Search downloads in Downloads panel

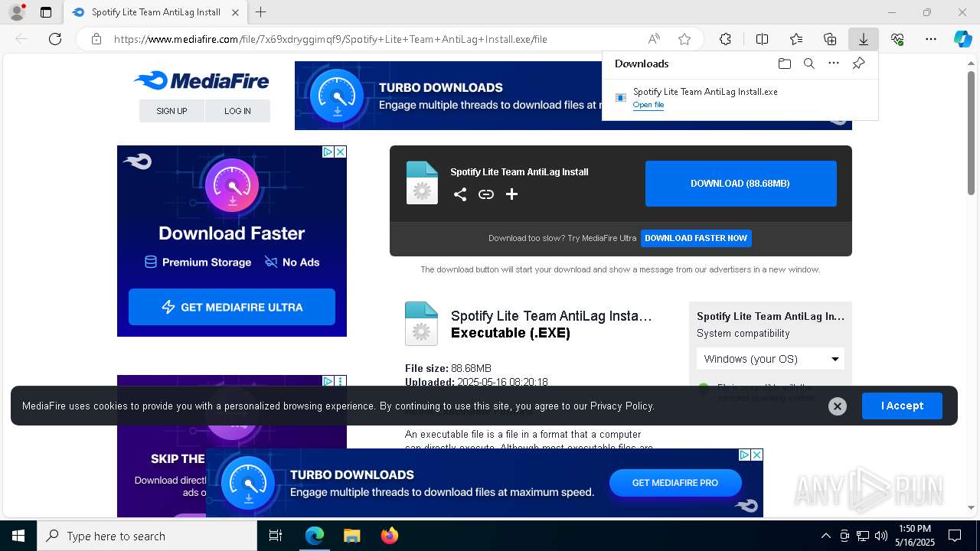[808, 64]
